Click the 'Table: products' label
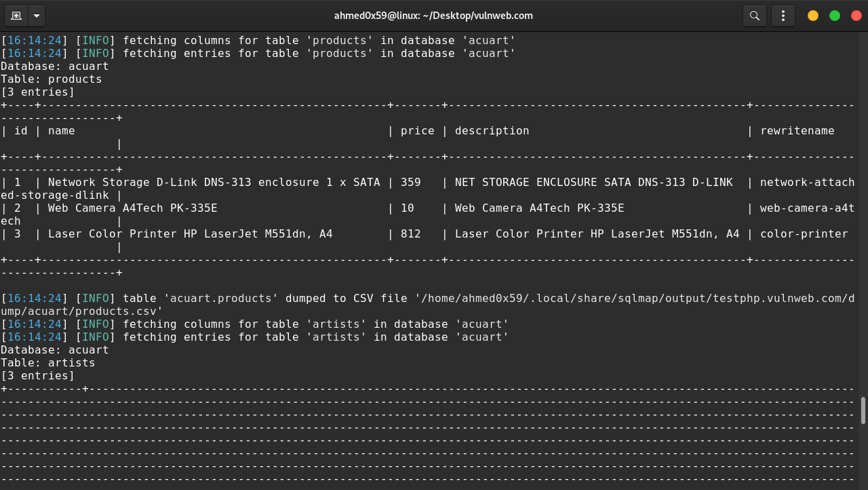The image size is (868, 490). tap(52, 79)
